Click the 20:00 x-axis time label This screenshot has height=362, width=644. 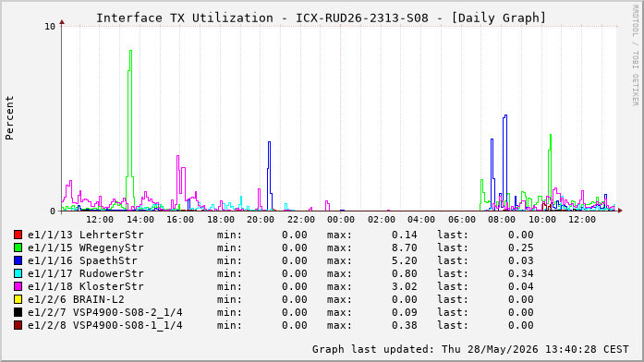[261, 220]
